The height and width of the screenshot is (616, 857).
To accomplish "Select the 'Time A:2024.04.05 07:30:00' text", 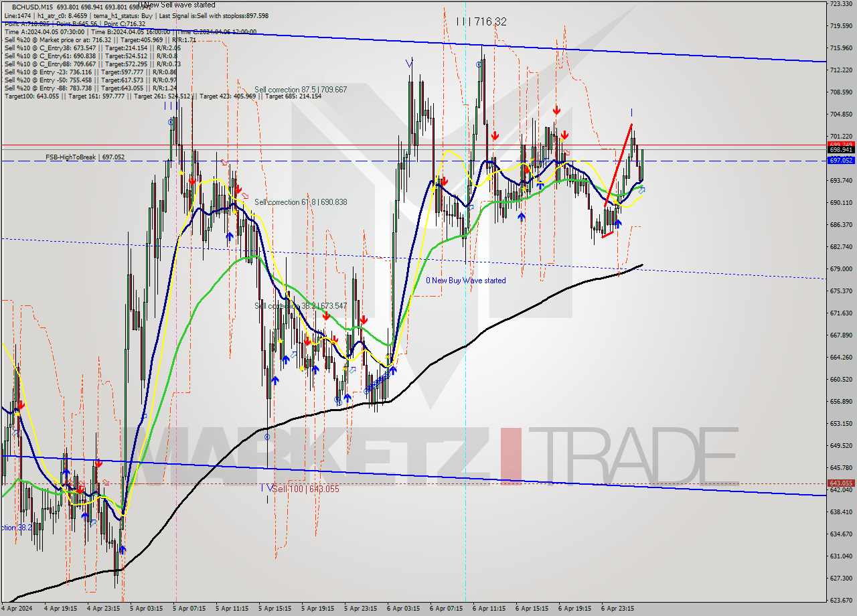I will (44, 31).
